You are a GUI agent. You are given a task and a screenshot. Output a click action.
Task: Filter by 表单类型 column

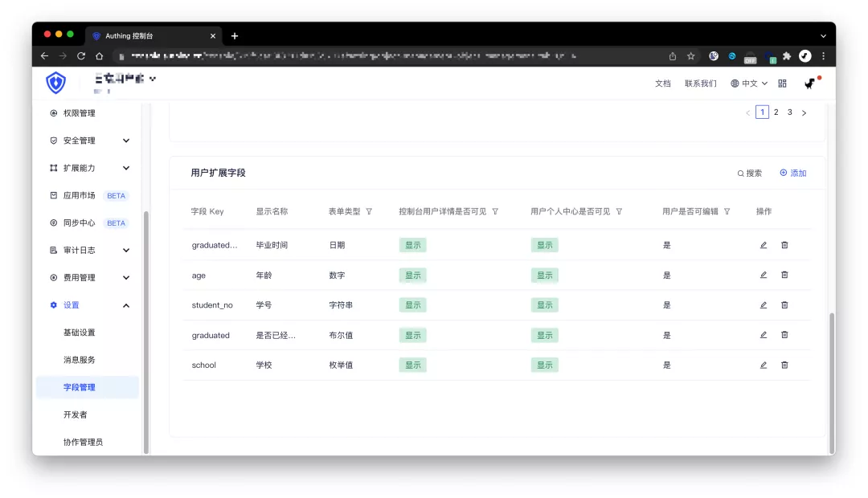(369, 211)
